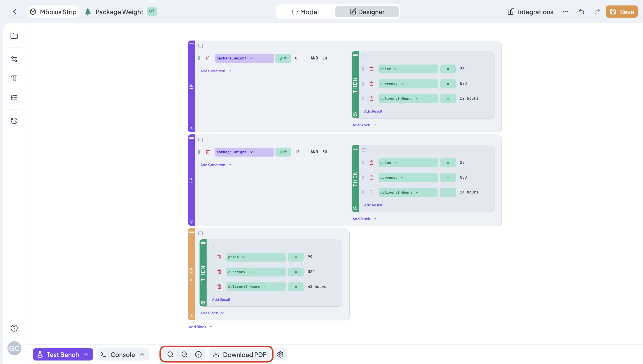Screen dimensions: 643x364
Task: Click the value 99 in ELSE price row
Action: tap(310, 257)
